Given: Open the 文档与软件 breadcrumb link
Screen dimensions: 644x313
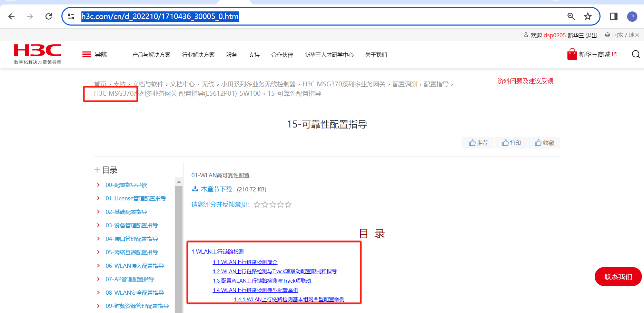Looking at the screenshot, I should pos(148,84).
